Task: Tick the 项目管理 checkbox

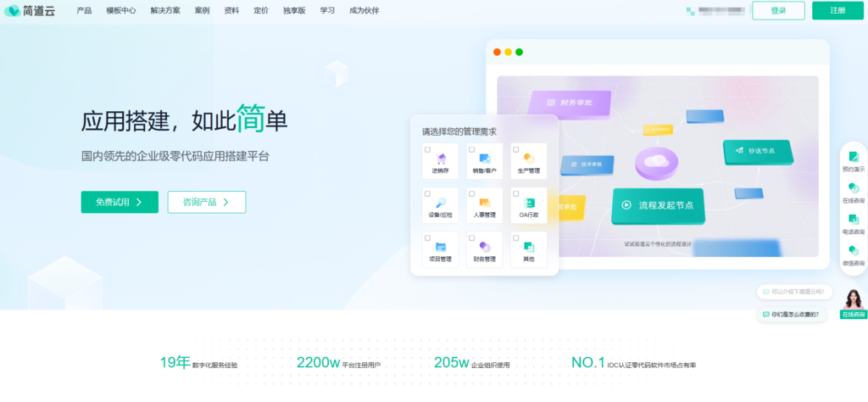Action: pyautogui.click(x=427, y=237)
